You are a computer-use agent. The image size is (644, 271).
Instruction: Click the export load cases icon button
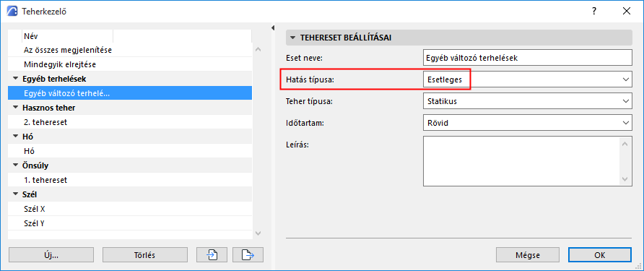[x=248, y=255]
